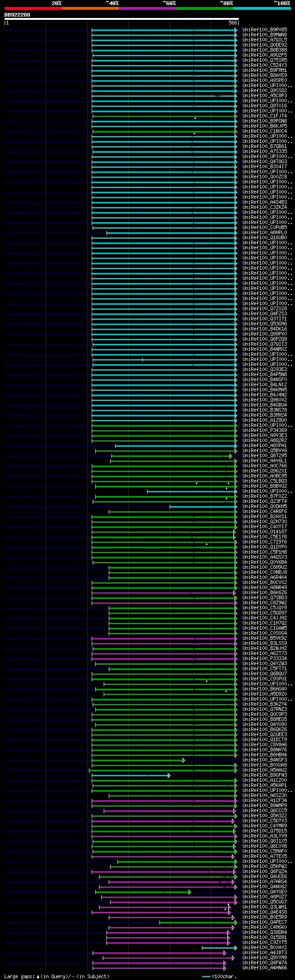Select label UniRef100_C0PUB5
This screenshot has width=295, height=980.
click(265, 227)
